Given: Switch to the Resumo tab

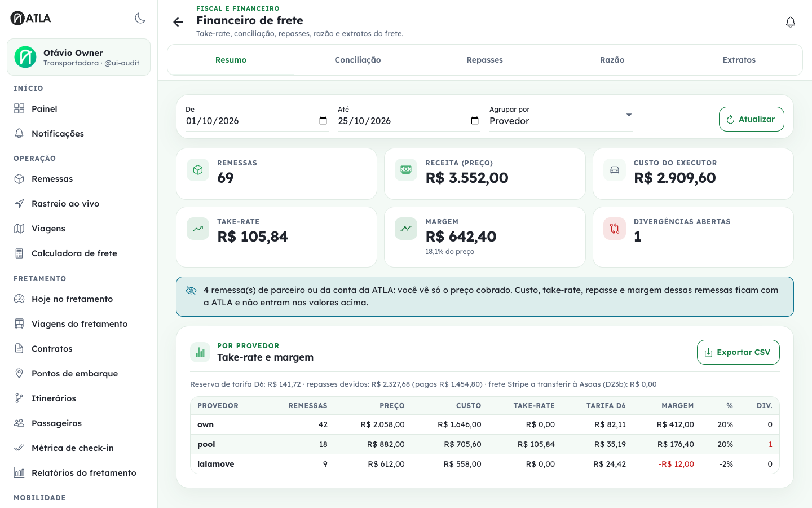Looking at the screenshot, I should [x=231, y=60].
